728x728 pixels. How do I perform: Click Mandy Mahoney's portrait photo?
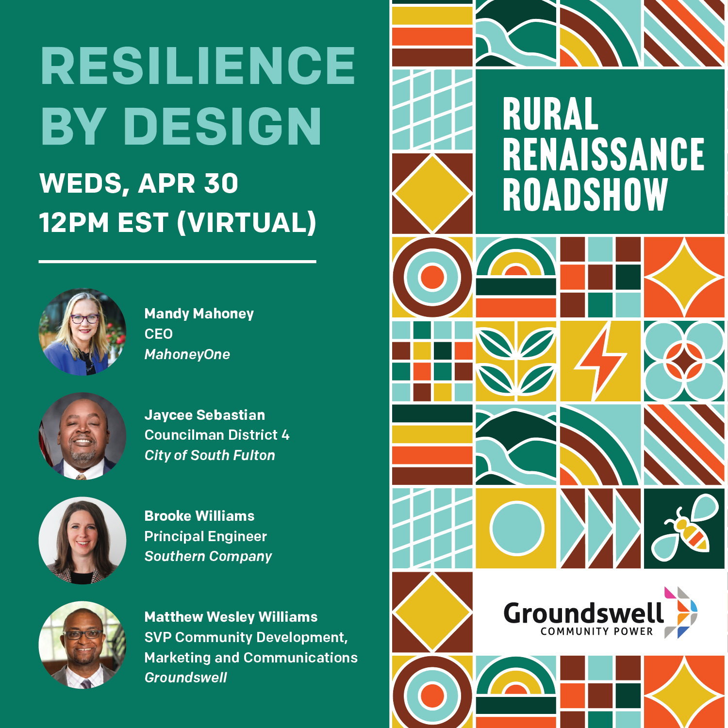click(83, 332)
